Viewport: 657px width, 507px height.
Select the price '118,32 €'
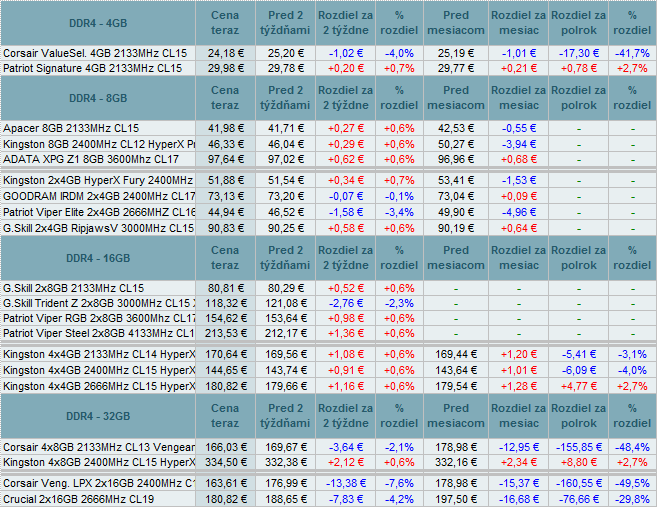click(x=226, y=303)
